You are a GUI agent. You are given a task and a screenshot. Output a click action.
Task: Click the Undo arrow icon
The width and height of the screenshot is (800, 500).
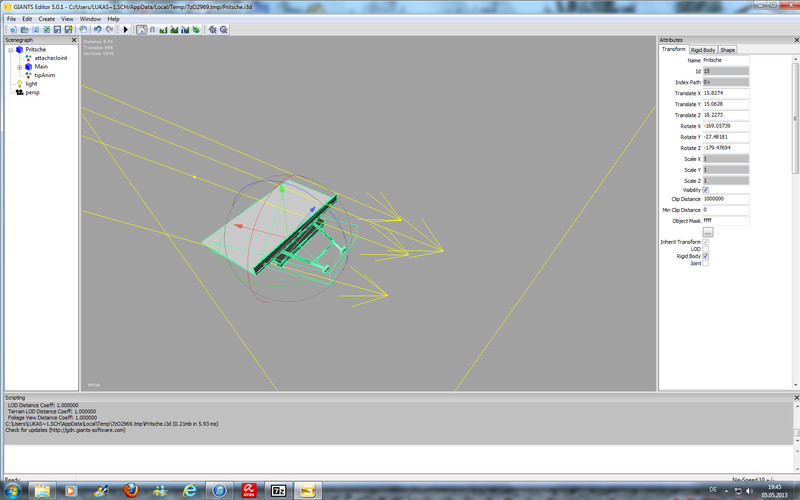point(97,30)
